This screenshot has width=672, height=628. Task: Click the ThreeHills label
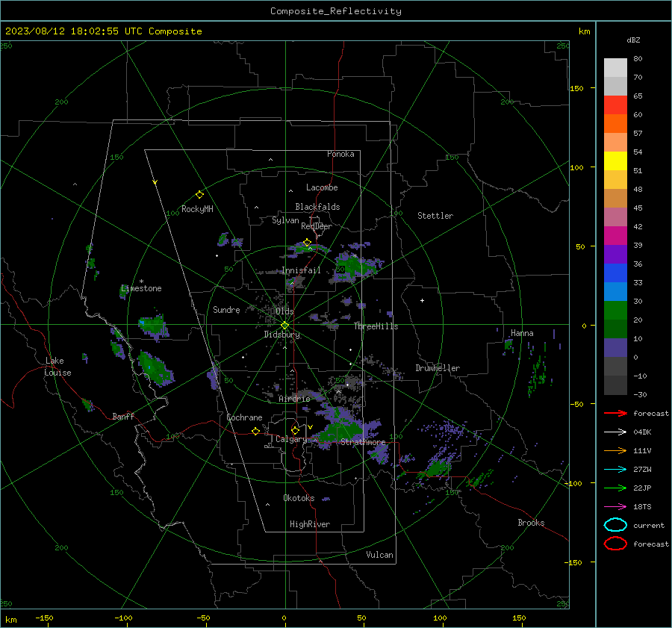pos(376,326)
